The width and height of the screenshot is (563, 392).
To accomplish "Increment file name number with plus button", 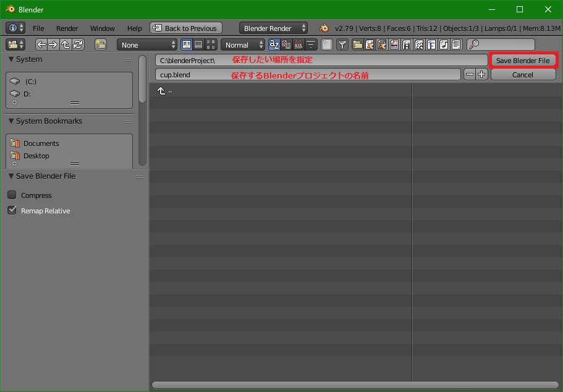I will (482, 75).
